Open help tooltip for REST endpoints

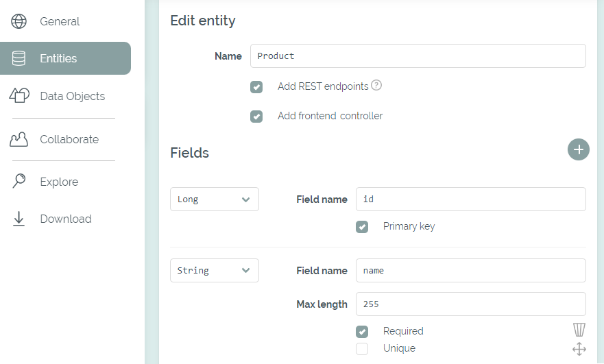tap(376, 85)
